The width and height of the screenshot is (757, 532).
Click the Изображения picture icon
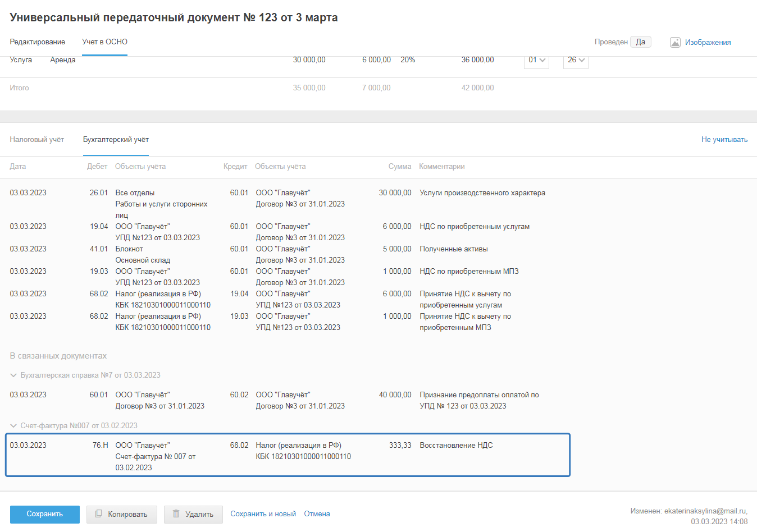click(x=675, y=43)
